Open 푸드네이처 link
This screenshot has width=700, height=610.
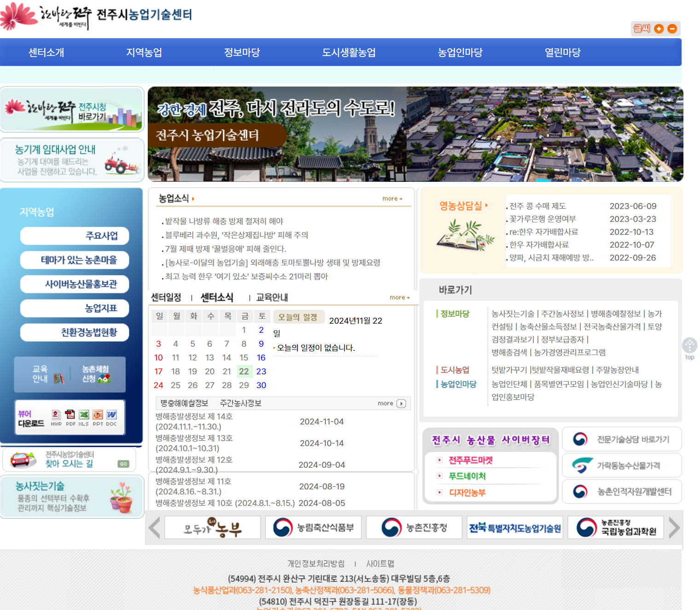pyautogui.click(x=467, y=476)
